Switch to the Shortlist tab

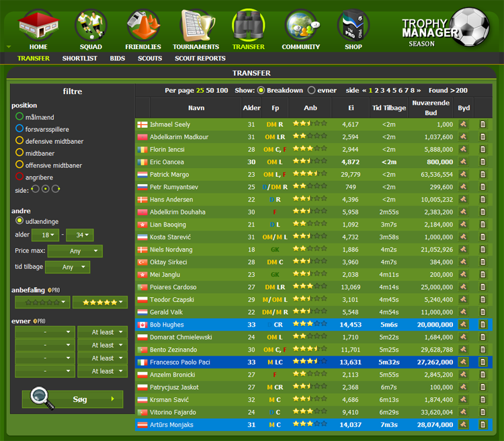[79, 58]
